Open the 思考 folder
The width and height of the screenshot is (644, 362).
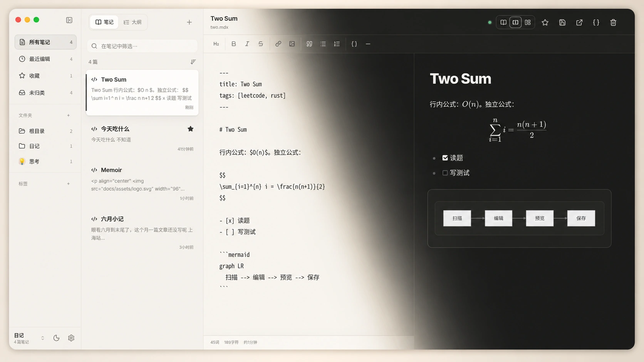click(x=45, y=162)
